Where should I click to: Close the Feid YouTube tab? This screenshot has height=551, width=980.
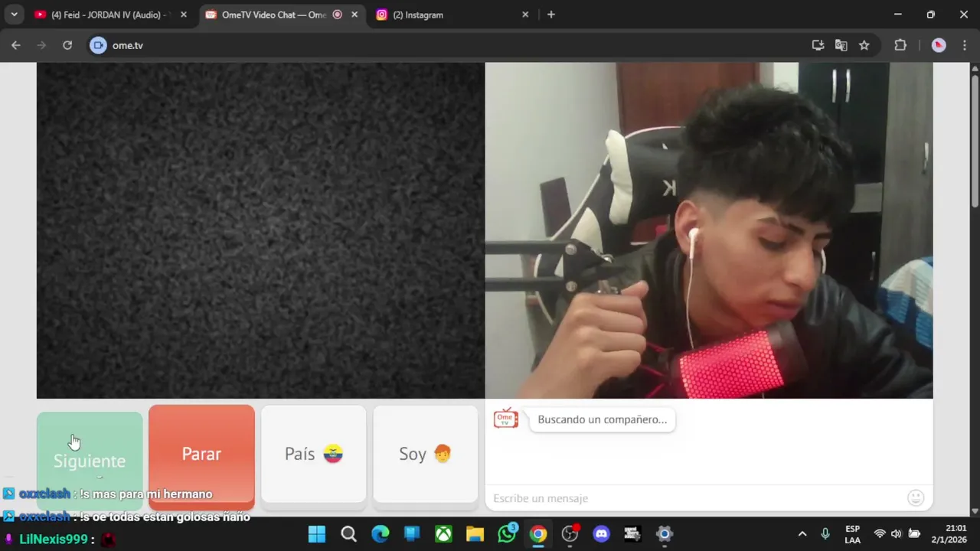coord(183,15)
